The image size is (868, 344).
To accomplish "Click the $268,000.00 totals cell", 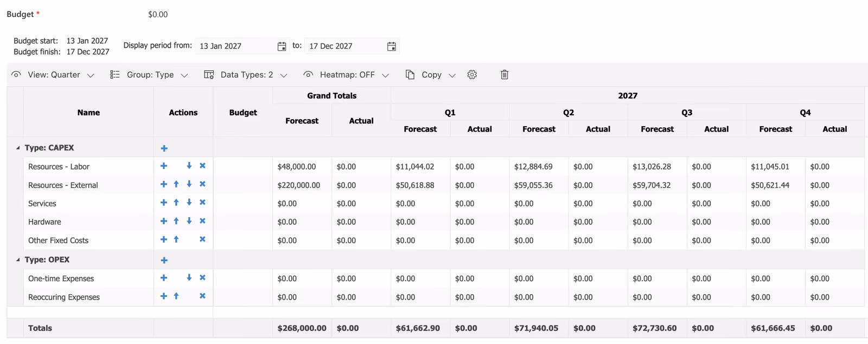I will click(302, 328).
